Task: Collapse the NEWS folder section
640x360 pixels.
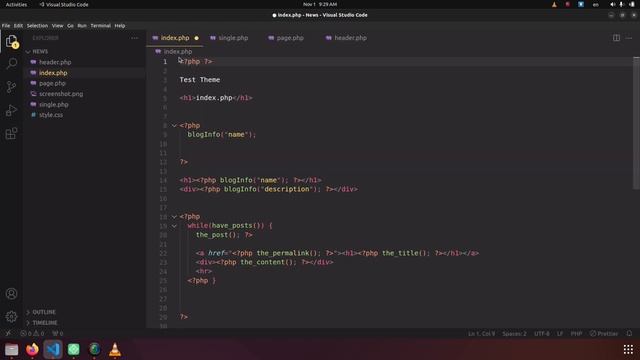Action: pos(40,51)
